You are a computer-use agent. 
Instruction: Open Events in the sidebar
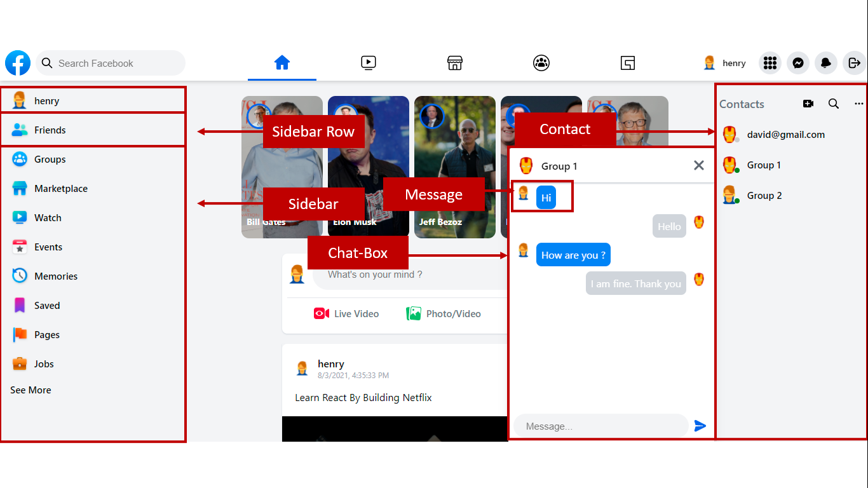pos(93,247)
